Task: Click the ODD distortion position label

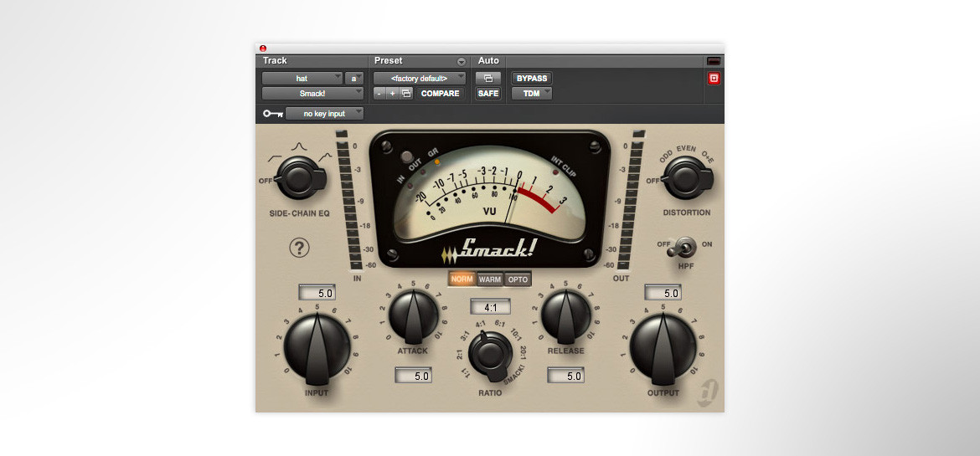Action: tap(667, 156)
